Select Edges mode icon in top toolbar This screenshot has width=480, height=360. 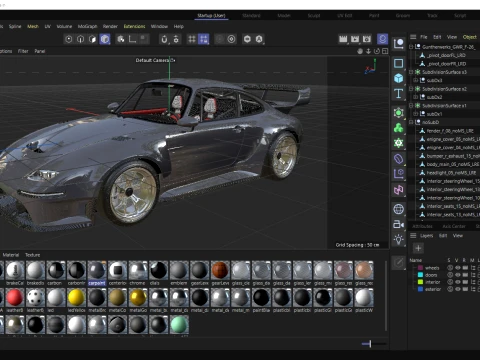click(81, 39)
